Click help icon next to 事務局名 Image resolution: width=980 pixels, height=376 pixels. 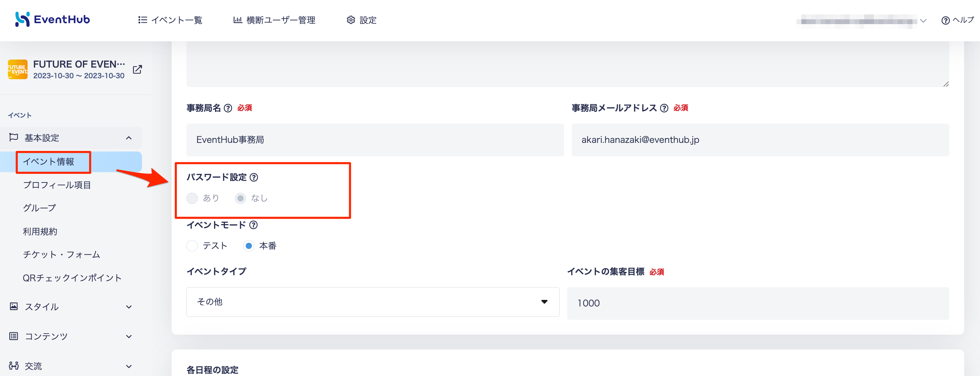(x=228, y=108)
